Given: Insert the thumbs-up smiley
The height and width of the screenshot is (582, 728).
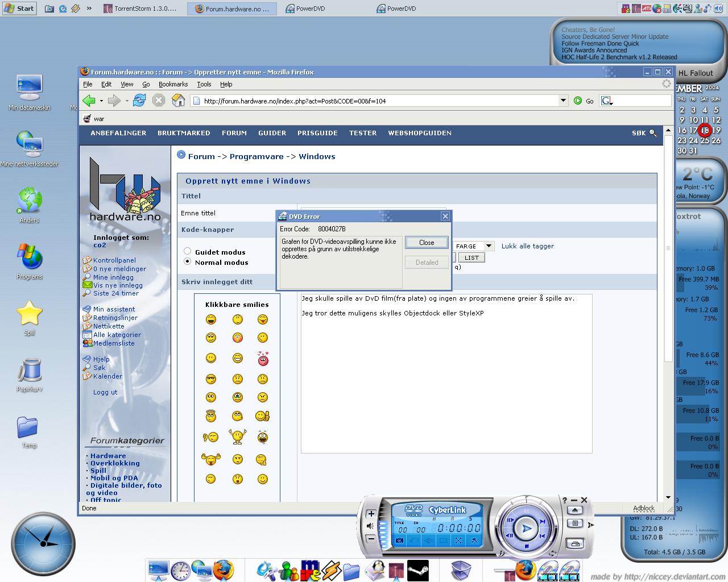Looking at the screenshot, I should [x=262, y=416].
